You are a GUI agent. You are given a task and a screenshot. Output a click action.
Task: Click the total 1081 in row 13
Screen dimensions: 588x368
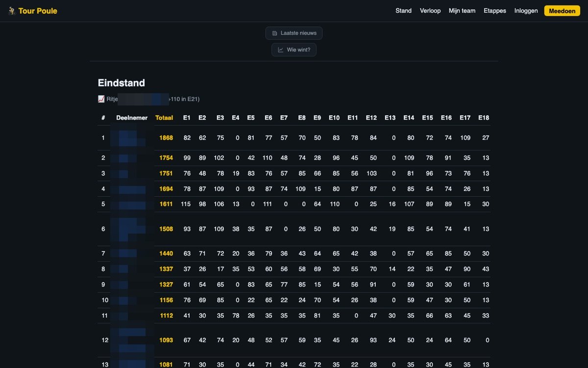click(166, 365)
